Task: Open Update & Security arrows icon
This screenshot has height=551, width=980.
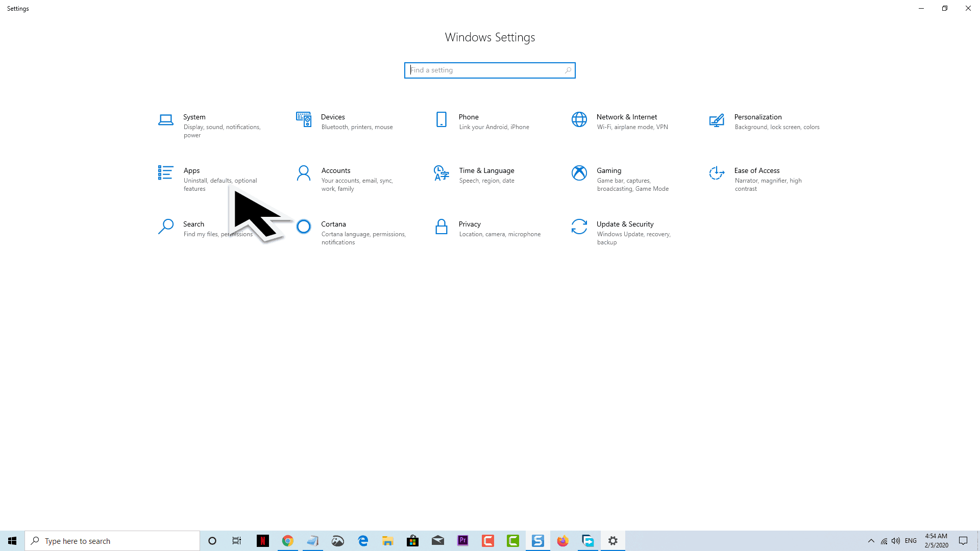Action: (579, 227)
